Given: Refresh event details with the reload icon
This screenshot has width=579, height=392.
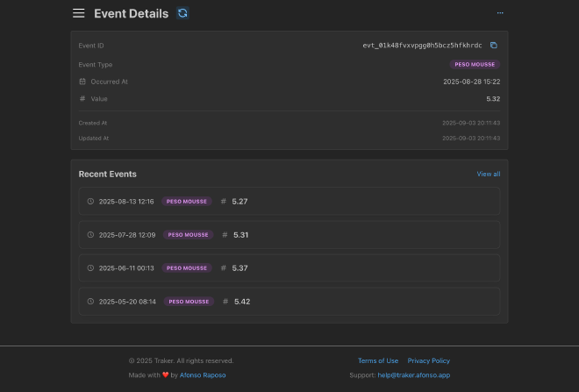Looking at the screenshot, I should point(182,13).
